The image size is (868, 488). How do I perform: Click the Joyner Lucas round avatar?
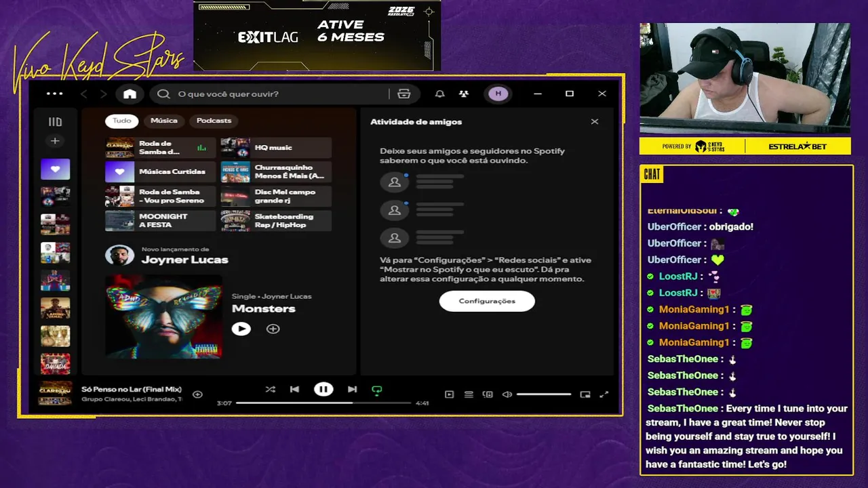(x=119, y=255)
